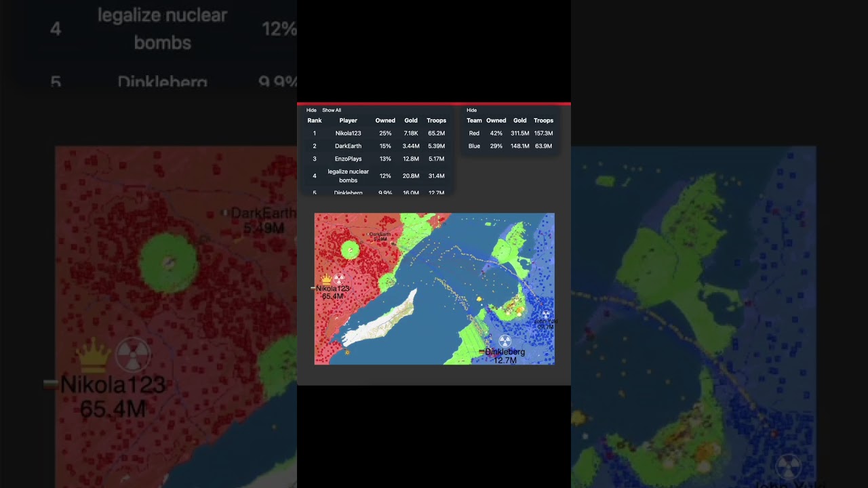Click the 13% owned cell
The height and width of the screenshot is (488, 868).
coord(385,159)
